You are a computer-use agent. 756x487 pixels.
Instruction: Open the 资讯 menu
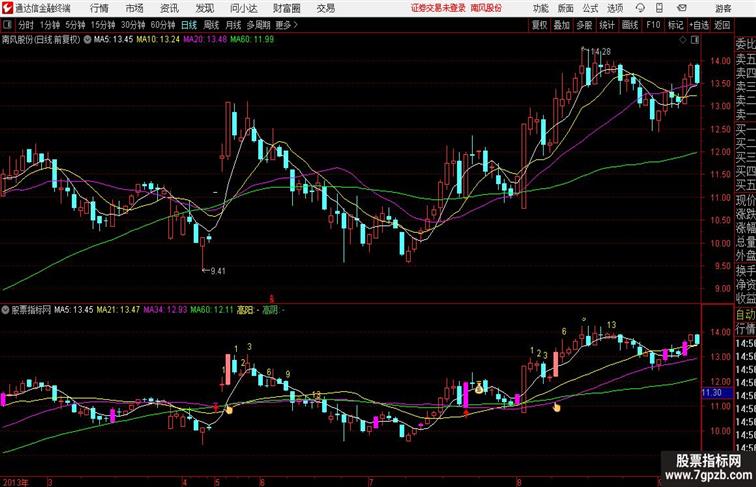tap(169, 8)
